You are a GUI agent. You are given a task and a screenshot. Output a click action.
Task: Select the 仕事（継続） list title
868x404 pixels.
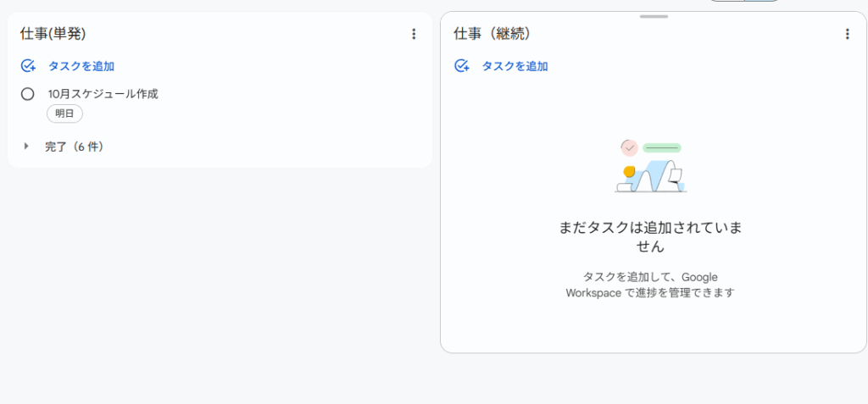click(492, 34)
